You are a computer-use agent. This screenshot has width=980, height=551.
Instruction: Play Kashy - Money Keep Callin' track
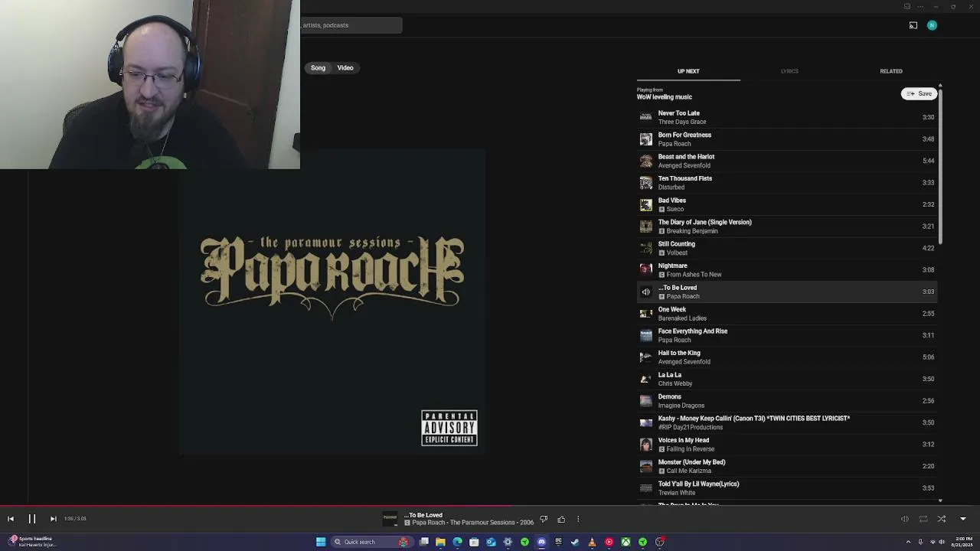pyautogui.click(x=786, y=422)
